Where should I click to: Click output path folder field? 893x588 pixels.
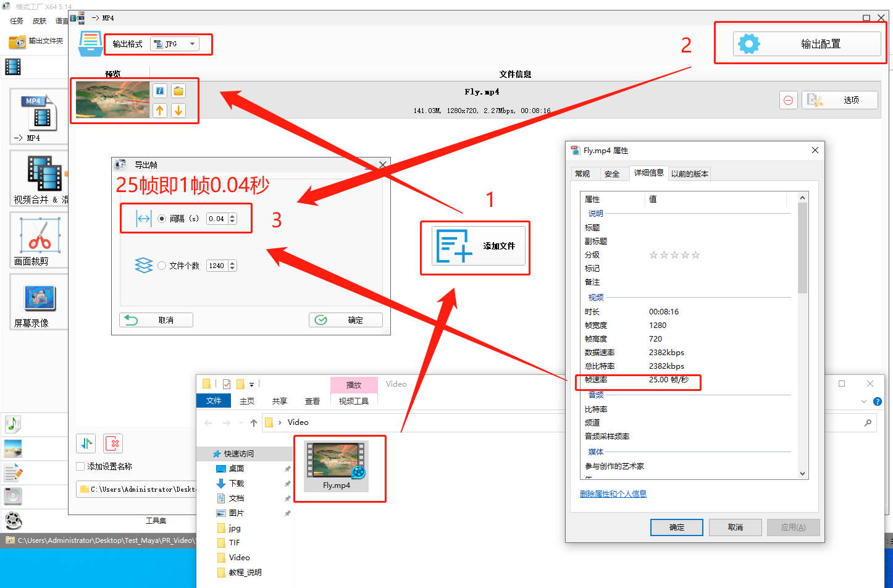136,489
